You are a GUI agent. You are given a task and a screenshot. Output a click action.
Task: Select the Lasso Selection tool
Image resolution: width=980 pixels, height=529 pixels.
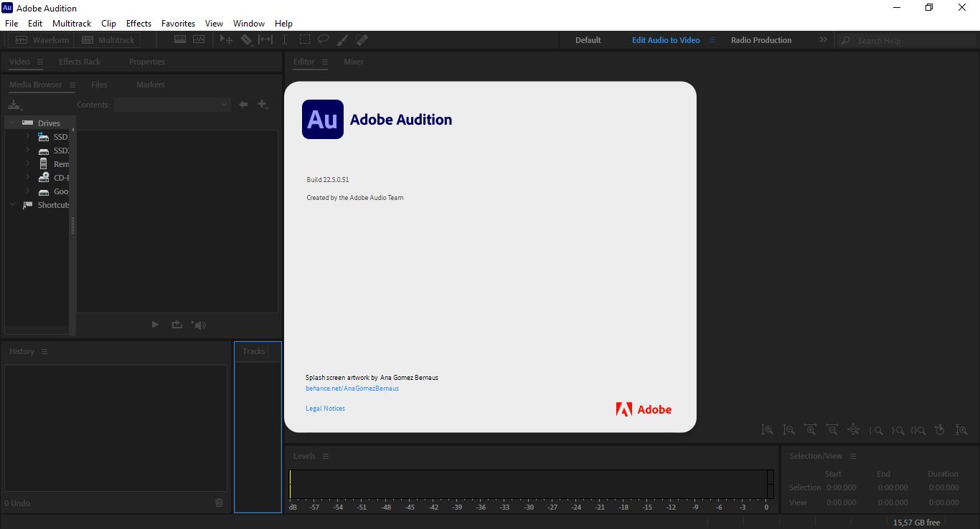[324, 40]
